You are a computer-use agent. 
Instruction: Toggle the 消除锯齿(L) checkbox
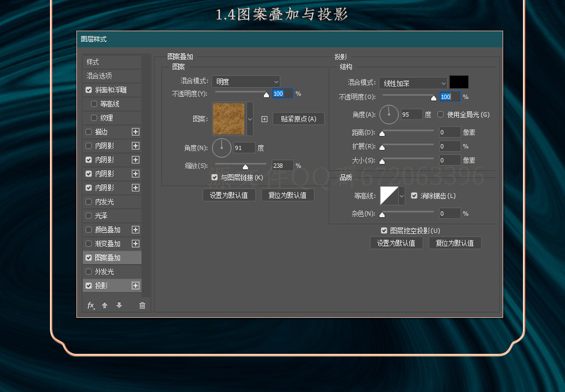414,196
